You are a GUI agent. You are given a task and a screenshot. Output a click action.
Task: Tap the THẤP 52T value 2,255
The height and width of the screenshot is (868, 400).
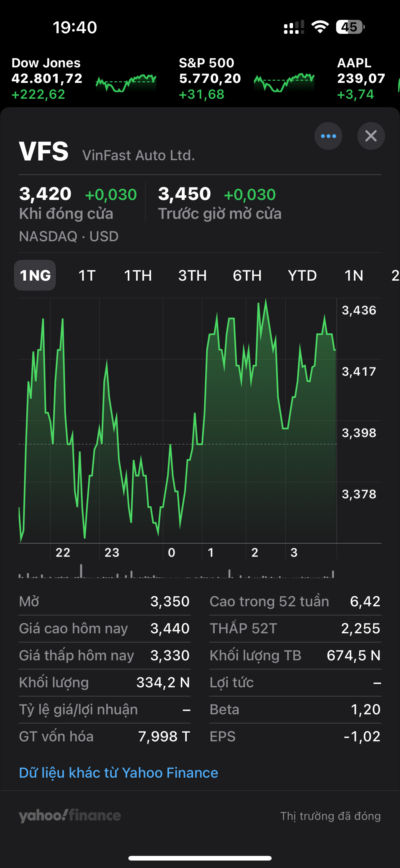coord(361,628)
